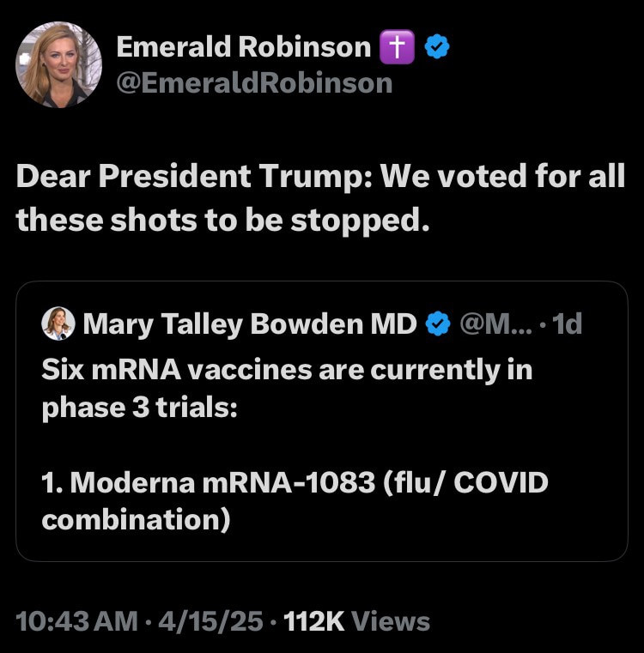The image size is (644, 653).
Task: Click the Mary Talley Bowden MD name
Action: point(250,323)
